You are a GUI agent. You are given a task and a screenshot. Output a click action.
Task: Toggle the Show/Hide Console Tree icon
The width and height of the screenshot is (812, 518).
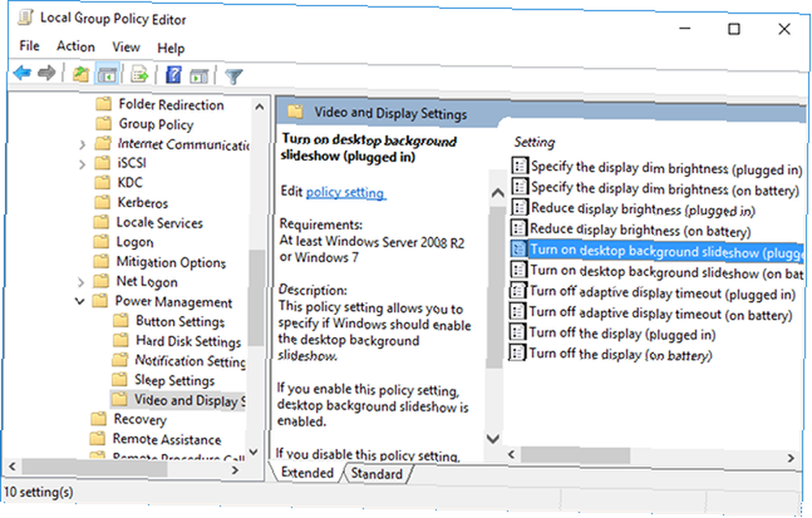[x=107, y=76]
